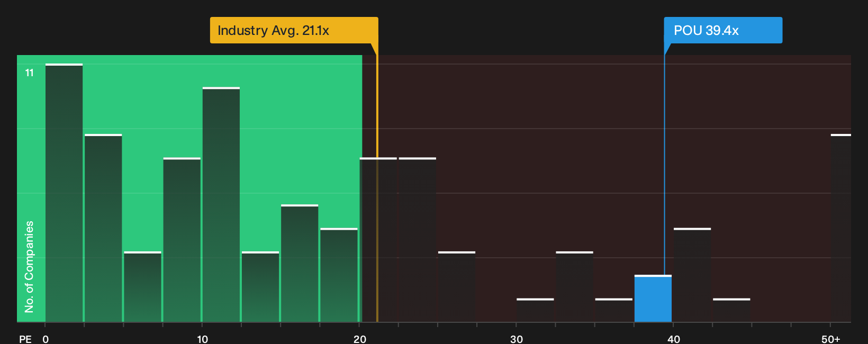
Task: Select the highlighted blue POU histogram bar
Action: coord(653,298)
